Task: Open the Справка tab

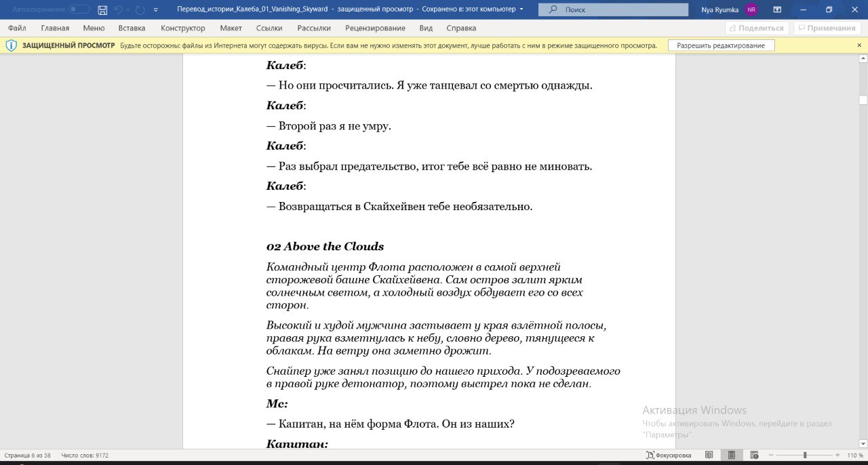Action: (461, 28)
